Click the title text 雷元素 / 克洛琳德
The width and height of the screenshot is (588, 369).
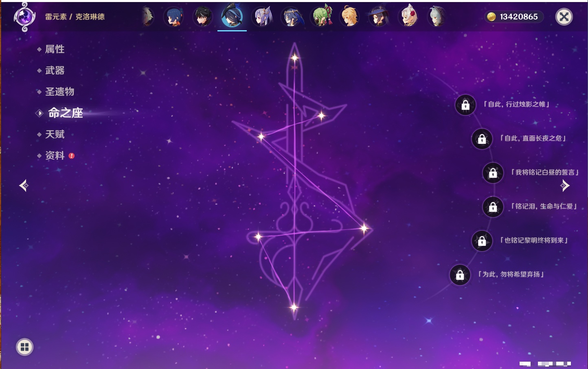pyautogui.click(x=75, y=17)
